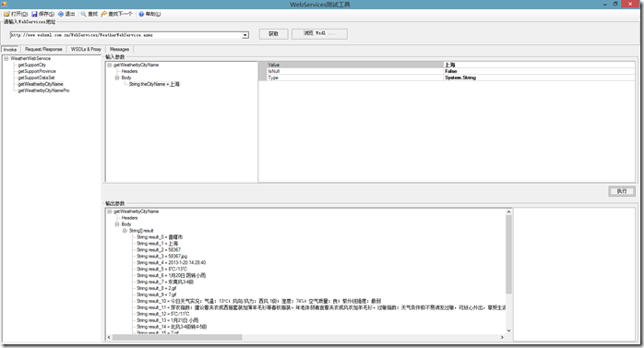This screenshot has height=348, width=644.
Task: Select String result_3 = 58367.jpg row
Action: point(161,257)
